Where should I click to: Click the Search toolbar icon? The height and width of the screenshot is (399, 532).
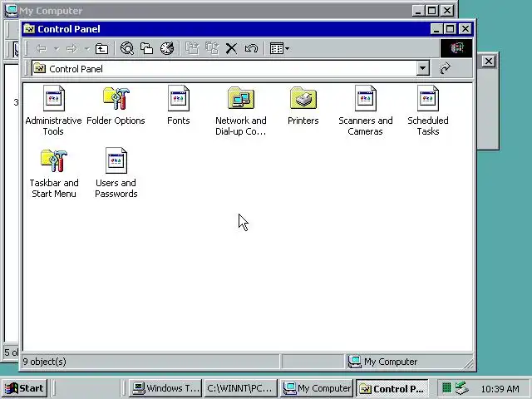[127, 49]
